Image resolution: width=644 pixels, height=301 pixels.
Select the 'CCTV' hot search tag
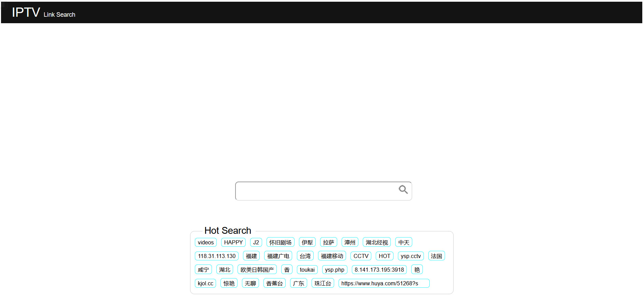[x=361, y=256]
